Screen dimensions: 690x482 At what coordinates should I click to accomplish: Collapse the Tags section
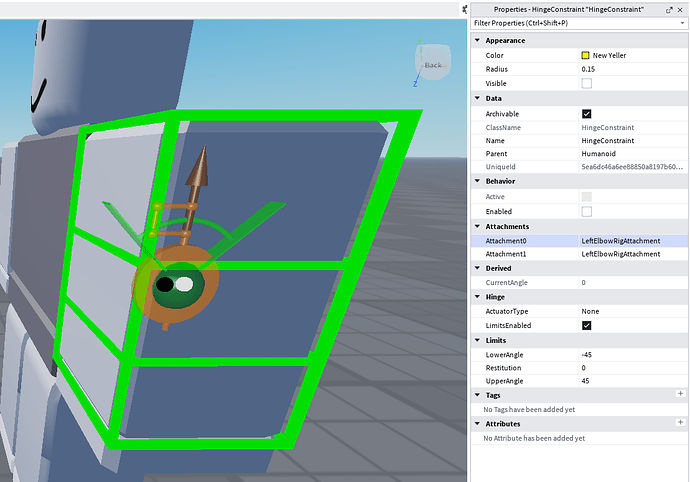tap(477, 395)
